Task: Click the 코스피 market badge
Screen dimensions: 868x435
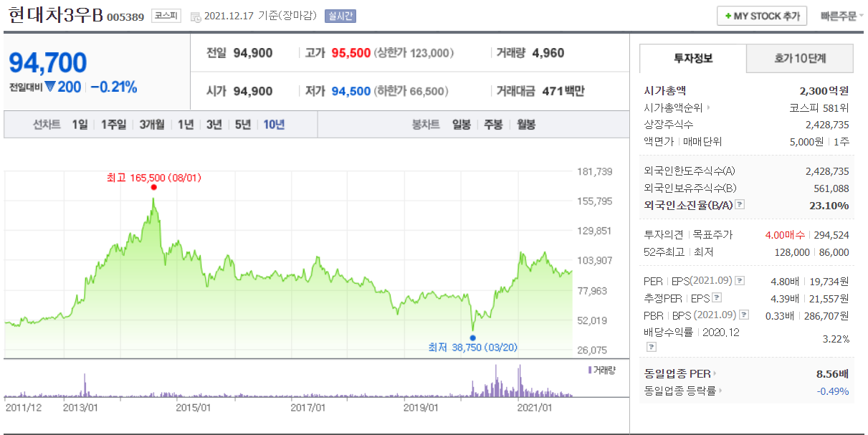Action: tap(167, 16)
